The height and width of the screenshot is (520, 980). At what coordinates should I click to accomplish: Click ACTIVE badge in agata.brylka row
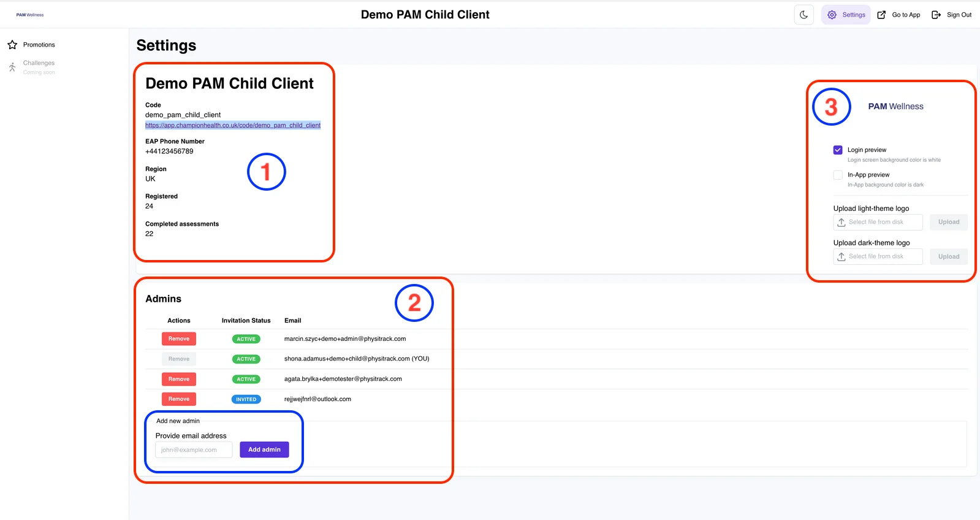[246, 380]
